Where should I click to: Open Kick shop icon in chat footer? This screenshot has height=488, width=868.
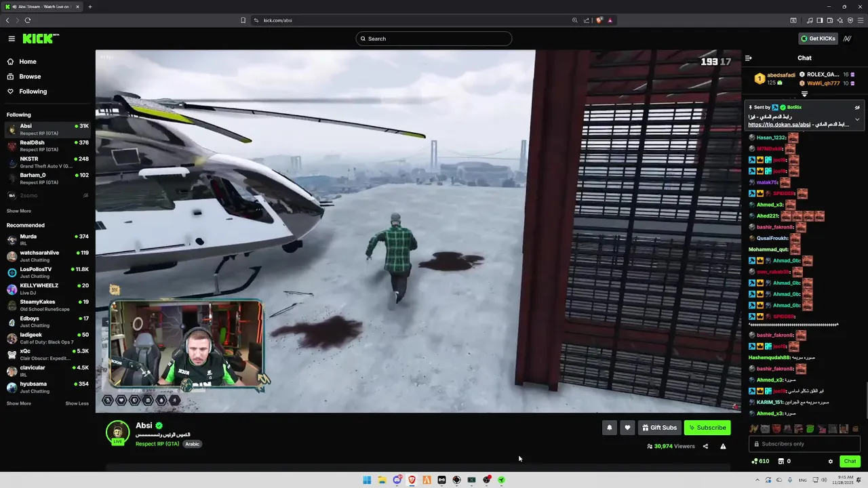[x=781, y=462]
